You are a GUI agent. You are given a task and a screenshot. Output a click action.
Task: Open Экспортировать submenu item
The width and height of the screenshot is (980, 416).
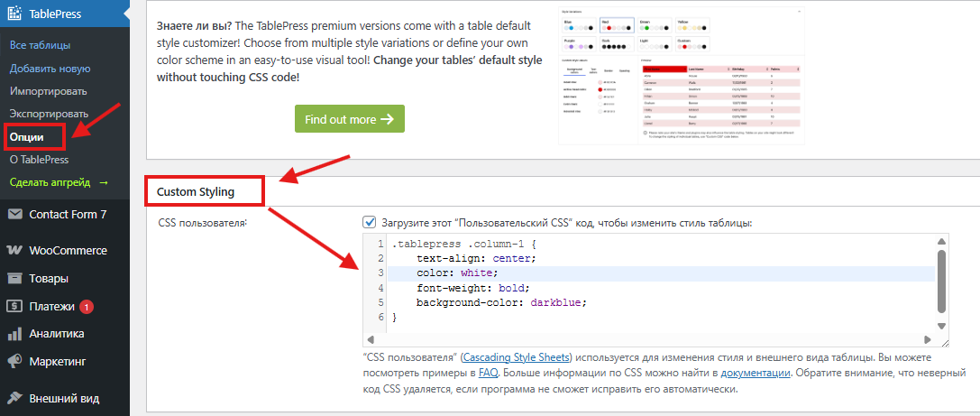point(49,115)
